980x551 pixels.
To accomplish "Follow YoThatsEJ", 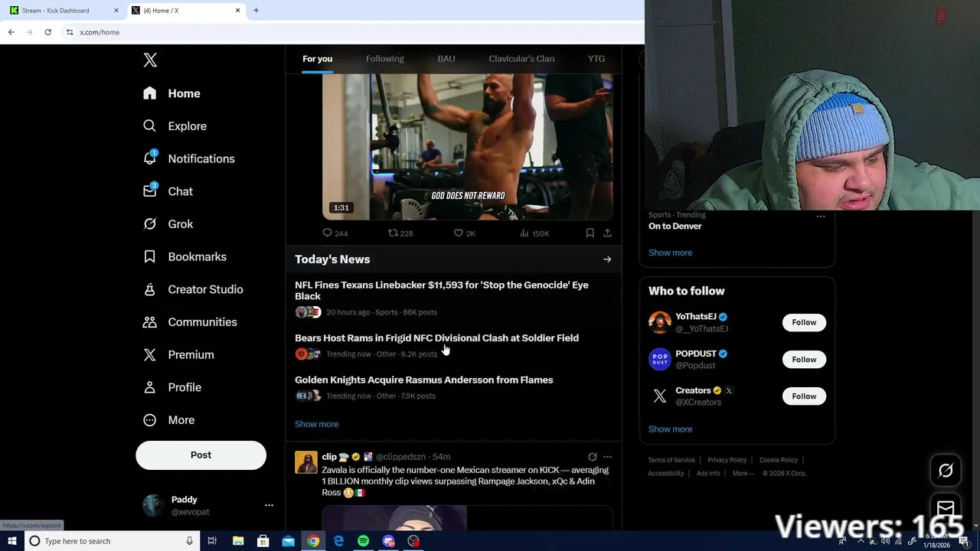I will pyautogui.click(x=804, y=322).
